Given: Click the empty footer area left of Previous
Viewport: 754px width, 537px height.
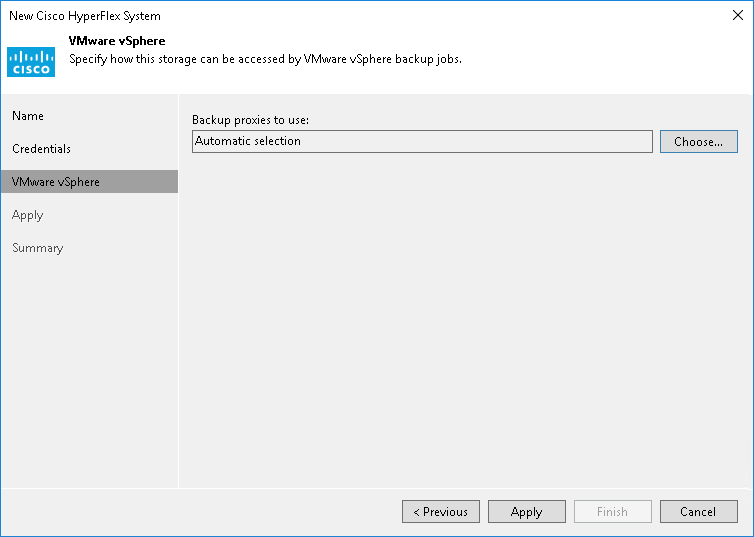Looking at the screenshot, I should tap(200, 512).
